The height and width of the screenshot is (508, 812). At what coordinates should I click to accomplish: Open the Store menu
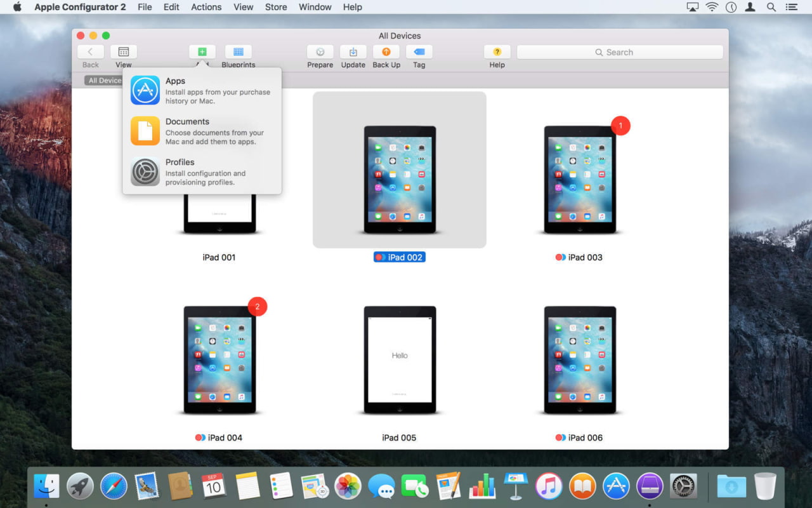276,7
